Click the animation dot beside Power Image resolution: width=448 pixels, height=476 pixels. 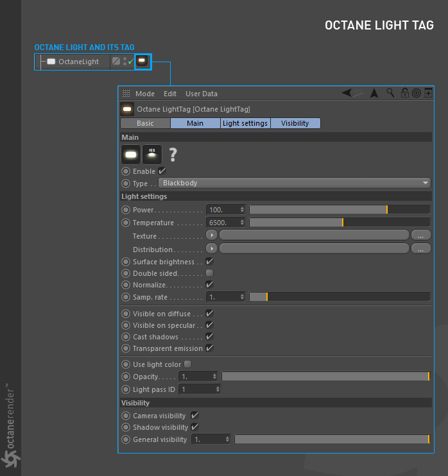126,210
